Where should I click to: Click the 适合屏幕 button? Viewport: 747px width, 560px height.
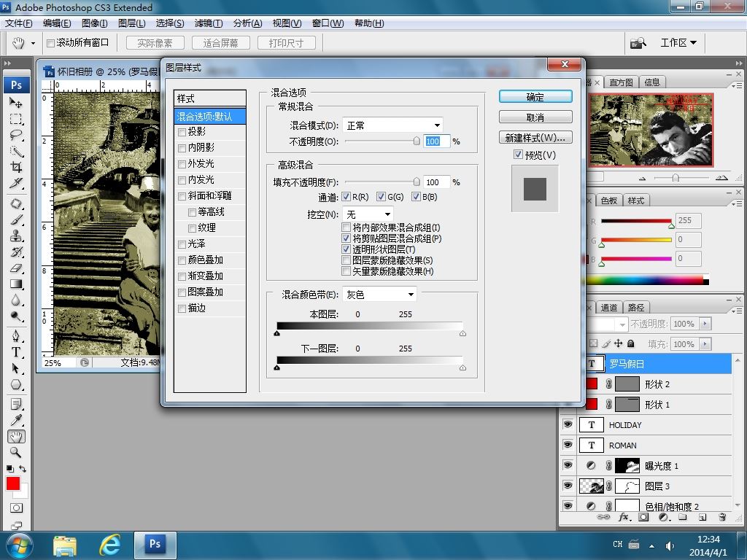(x=220, y=43)
